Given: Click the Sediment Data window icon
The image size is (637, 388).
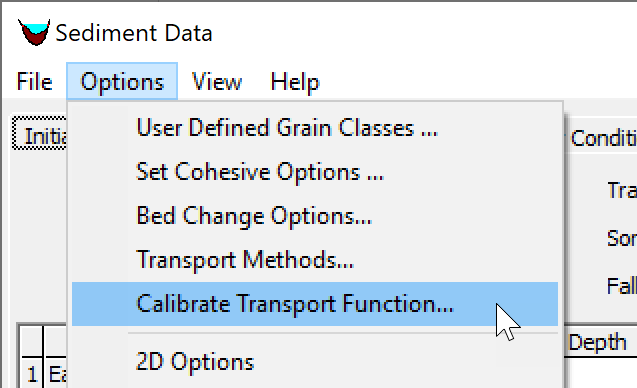Looking at the screenshot, I should coord(34,32).
